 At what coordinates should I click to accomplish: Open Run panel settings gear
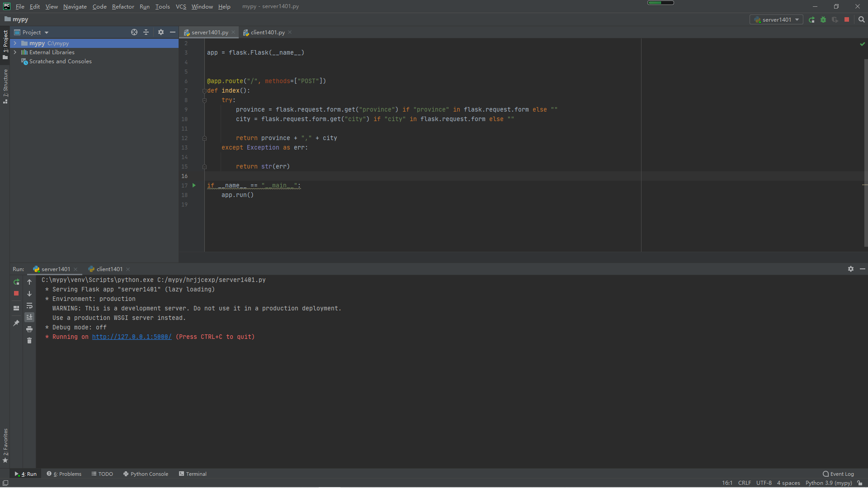pyautogui.click(x=851, y=269)
